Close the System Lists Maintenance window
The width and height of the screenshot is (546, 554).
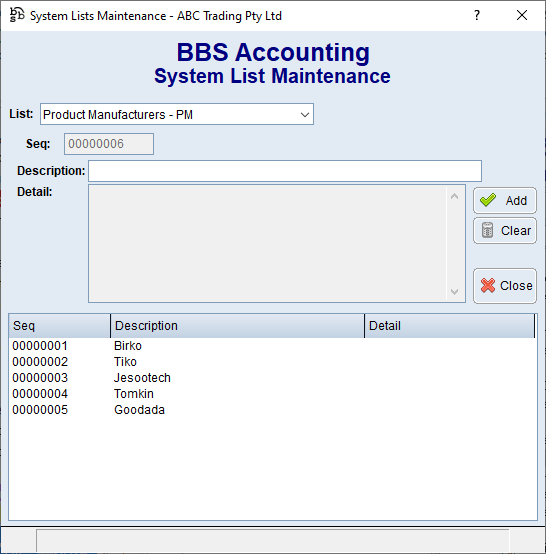pos(522,15)
